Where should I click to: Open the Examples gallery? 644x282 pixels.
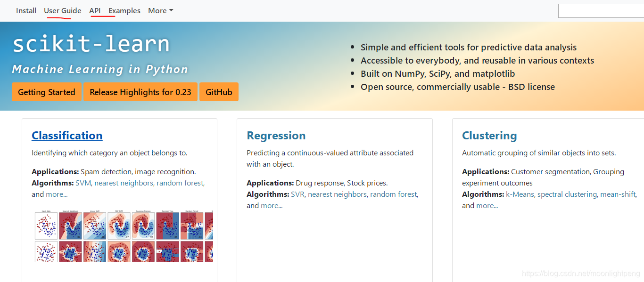(x=124, y=10)
